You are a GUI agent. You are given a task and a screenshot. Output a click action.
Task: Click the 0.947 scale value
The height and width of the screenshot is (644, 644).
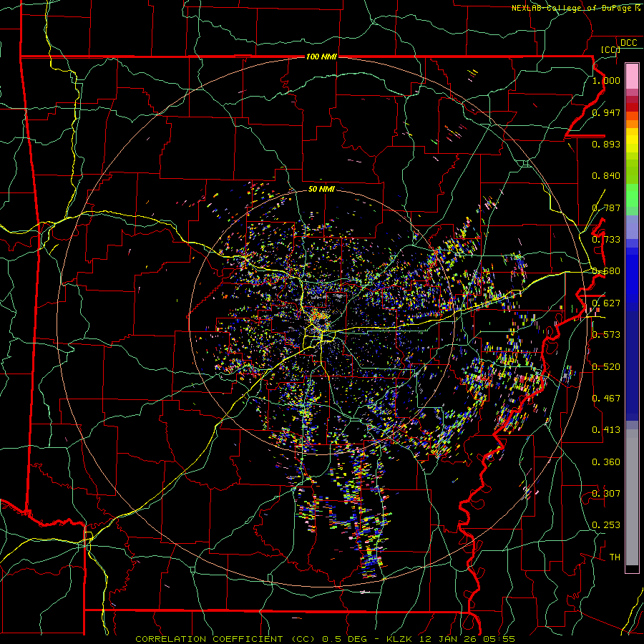[606, 112]
